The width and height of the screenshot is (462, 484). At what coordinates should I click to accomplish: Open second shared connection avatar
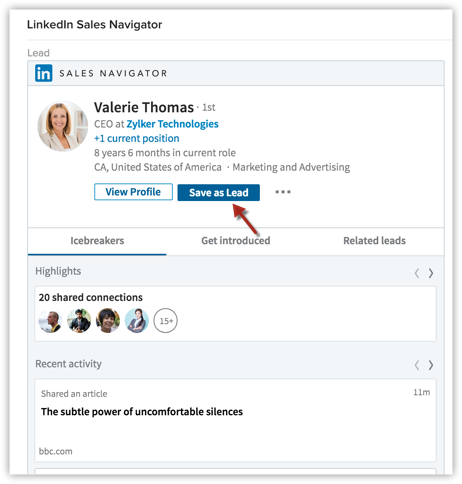click(x=79, y=321)
